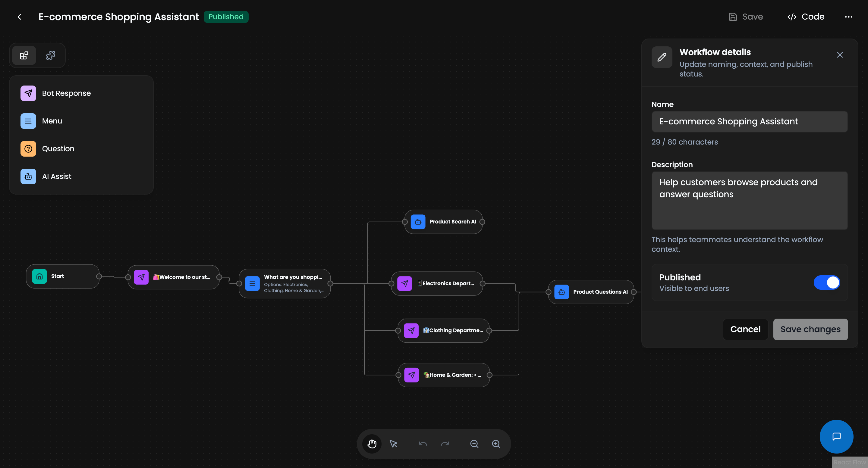Add a Menu node from the sidebar
The height and width of the screenshot is (468, 868).
(x=52, y=121)
